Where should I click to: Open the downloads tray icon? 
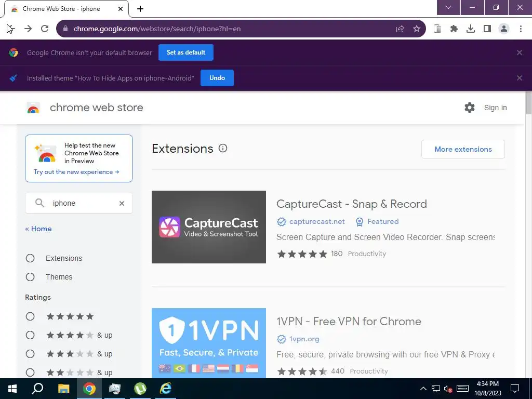471,29
